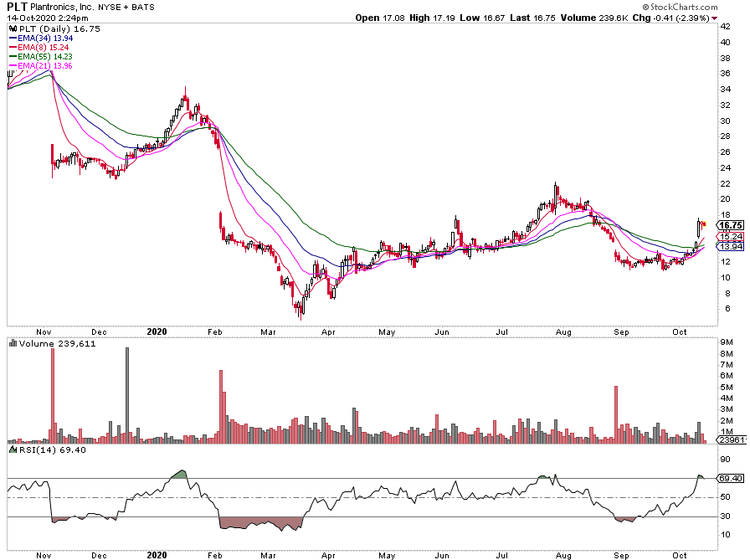
Task: Click the tall December gray volume bar
Action: point(127,395)
